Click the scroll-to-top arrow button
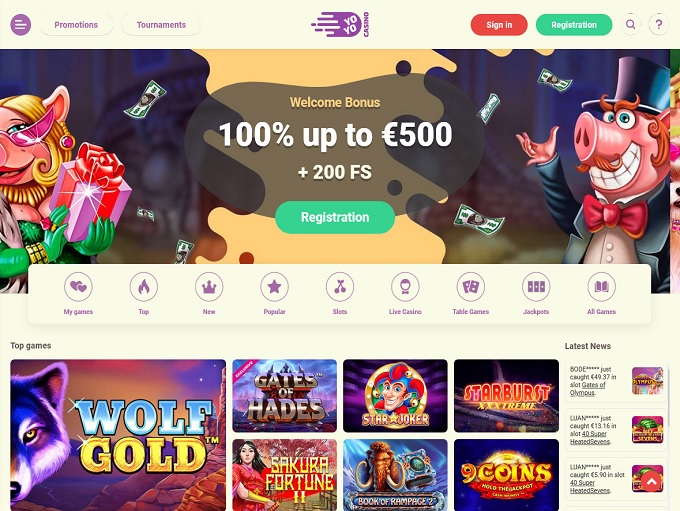This screenshot has width=680, height=511. tap(652, 481)
